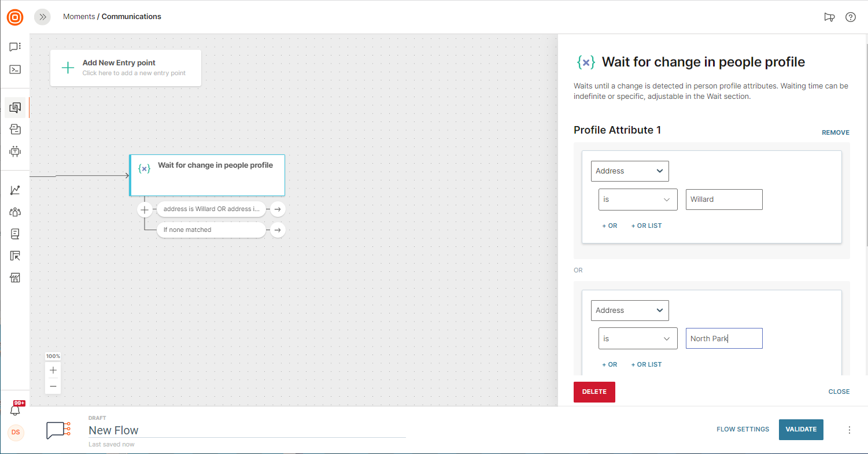Screen dimensions: 868x454
Task: Open the 'is' operator dropdown for North Park
Action: (x=637, y=339)
